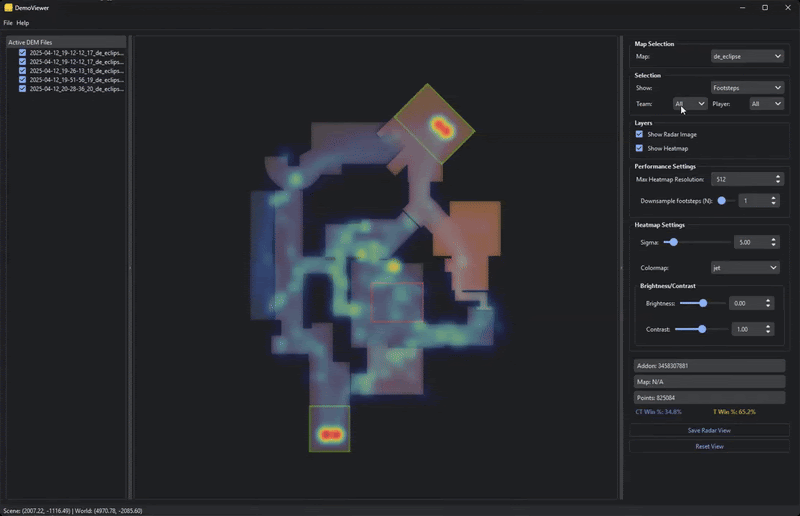The height and width of the screenshot is (516, 800).
Task: Toggle the Show Heatmap checkbox
Action: tap(639, 148)
